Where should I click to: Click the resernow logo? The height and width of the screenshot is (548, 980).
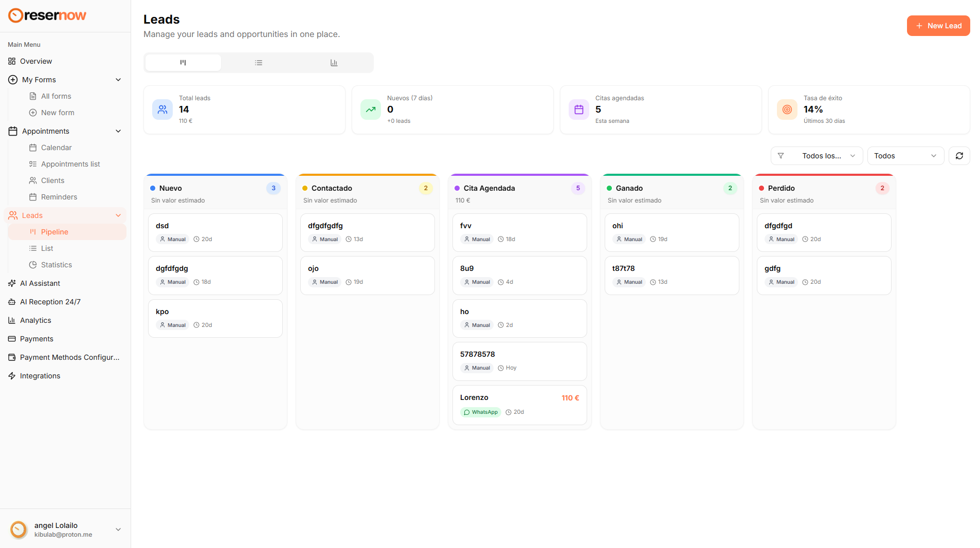(47, 15)
